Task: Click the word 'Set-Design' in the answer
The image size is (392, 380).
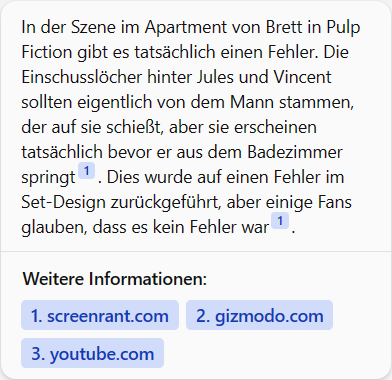Action: click(63, 202)
